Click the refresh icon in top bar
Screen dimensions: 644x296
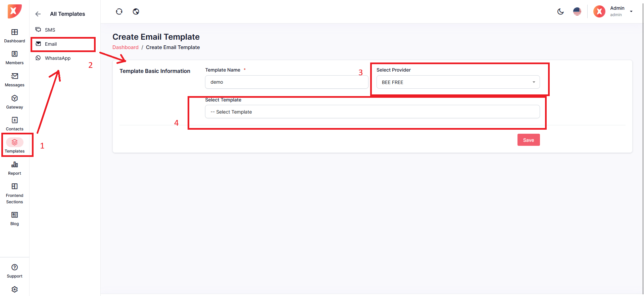(119, 12)
